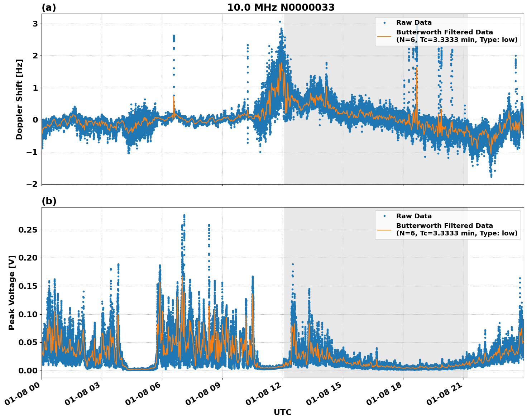Click the panel label (b)
Viewport: 527px width, 420px height.
[49, 201]
